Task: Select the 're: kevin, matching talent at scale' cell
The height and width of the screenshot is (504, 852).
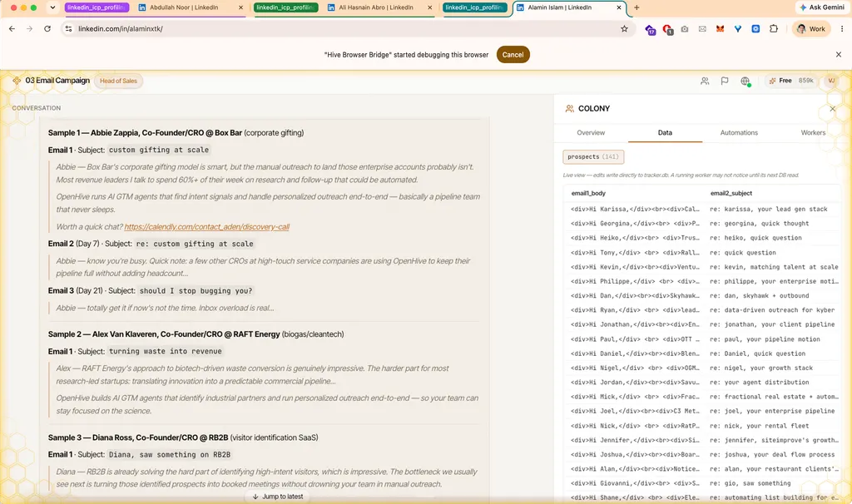Action: tap(774, 267)
